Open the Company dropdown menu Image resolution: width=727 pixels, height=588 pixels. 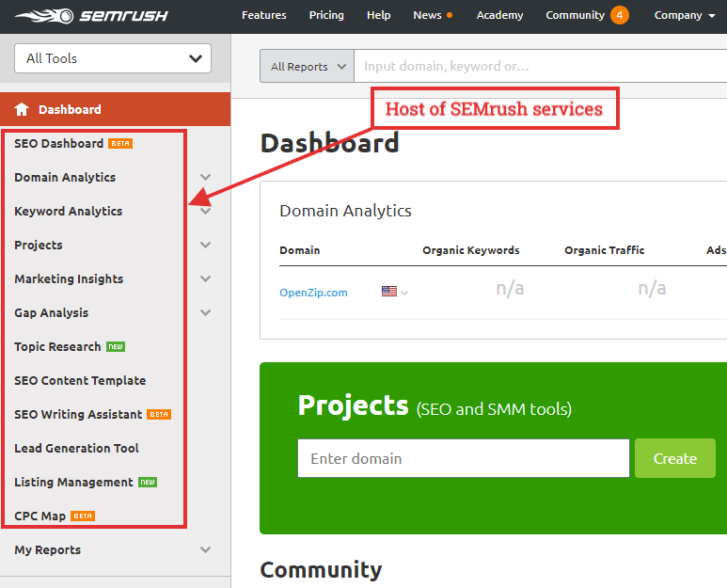pos(685,15)
